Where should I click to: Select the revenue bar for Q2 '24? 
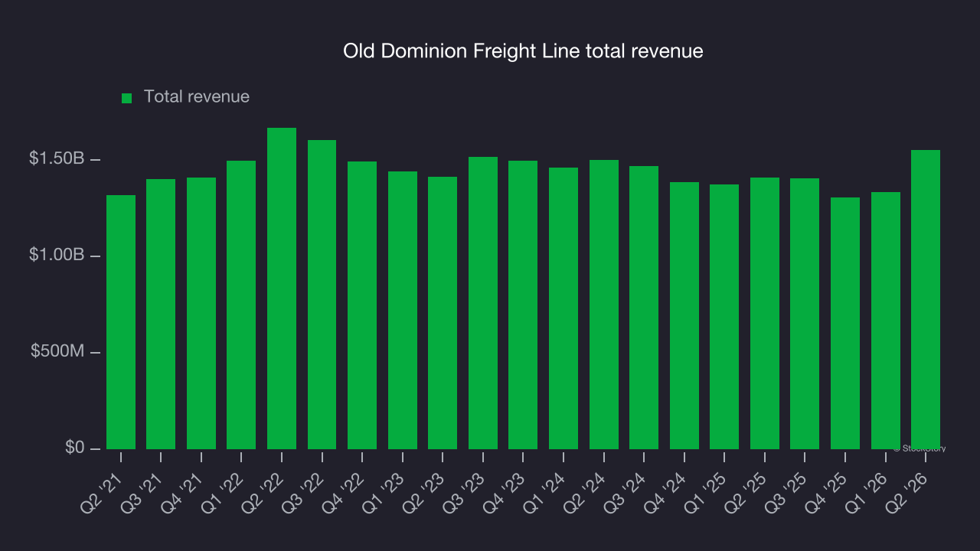[604, 305]
